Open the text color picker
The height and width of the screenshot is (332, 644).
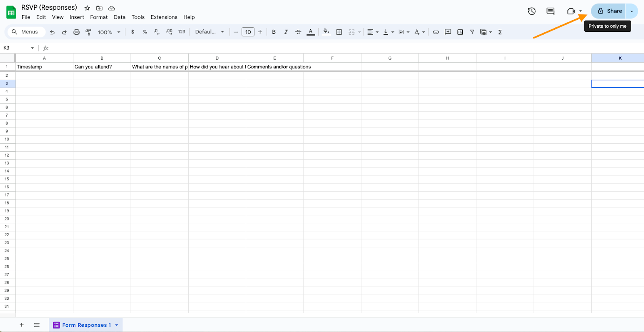[x=311, y=32]
